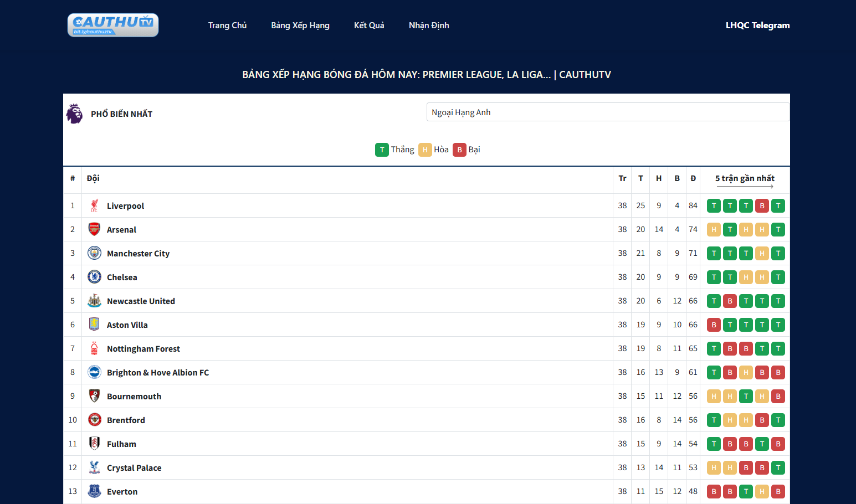This screenshot has width=856, height=504.
Task: Click the PHỔ BIẾN NHẤT heading
Action: pos(121,114)
